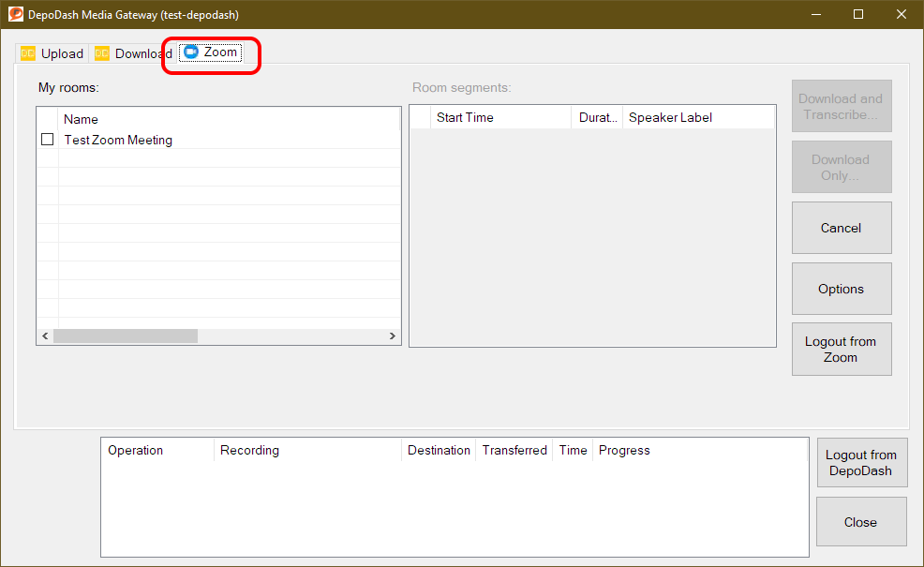Click the horizontal scrollbar thumb in My rooms
The height and width of the screenshot is (567, 924).
point(126,336)
